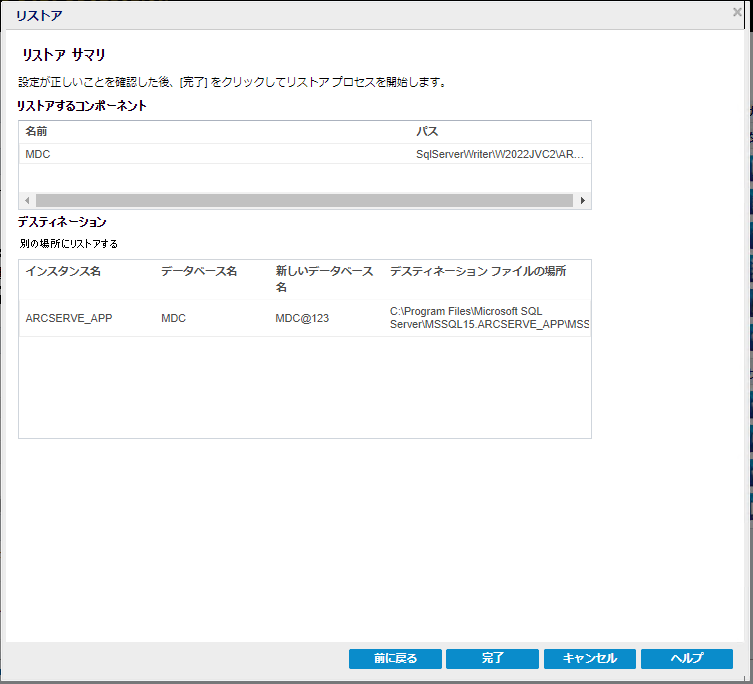Screen dimensions: 753x684
Task: Select the MDC database name cell in destination table
Action: point(173,318)
